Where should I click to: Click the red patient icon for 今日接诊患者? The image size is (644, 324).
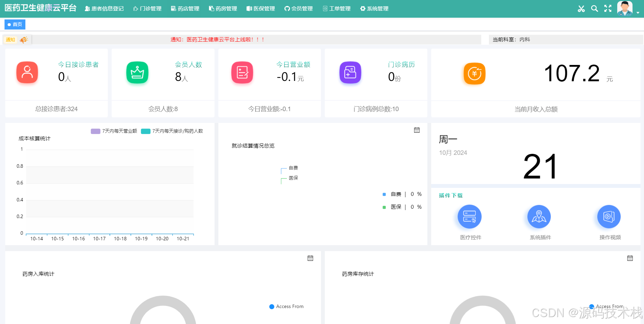27,72
